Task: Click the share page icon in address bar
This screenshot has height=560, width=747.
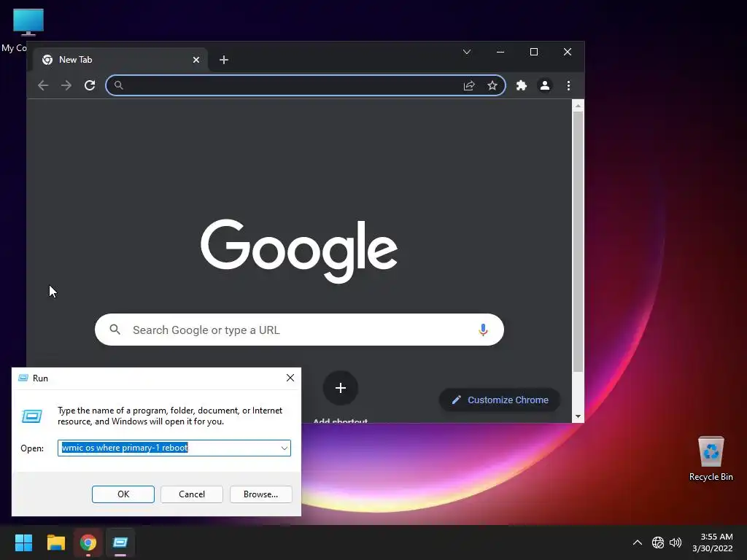Action: point(469,85)
